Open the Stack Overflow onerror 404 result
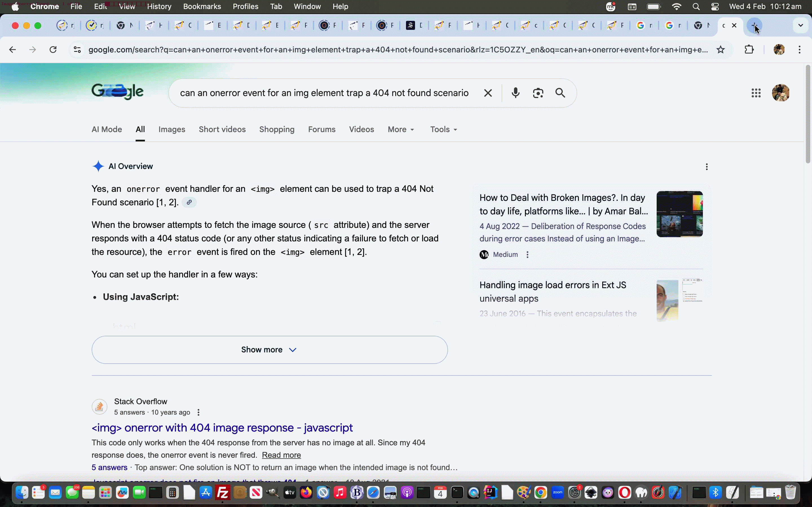Screen dimensions: 812x507 coord(222,428)
